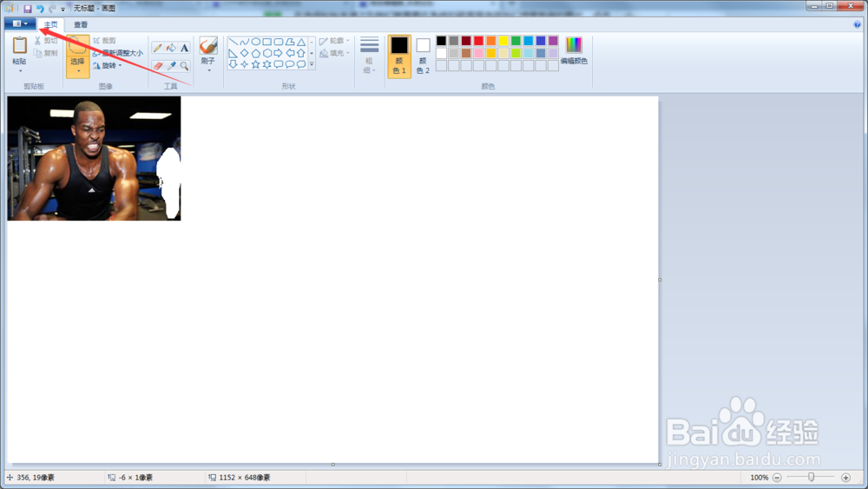The width and height of the screenshot is (868, 489).
Task: Choose the oval callout shape
Action: [290, 64]
